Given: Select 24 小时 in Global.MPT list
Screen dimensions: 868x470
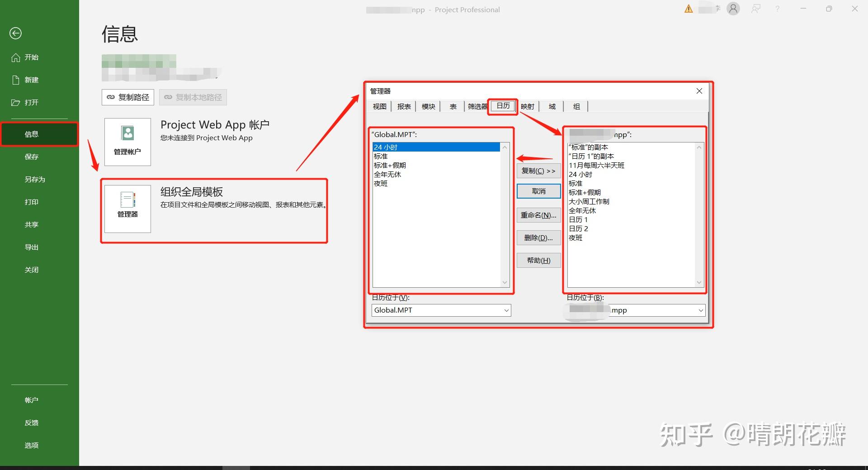Looking at the screenshot, I should click(x=436, y=147).
